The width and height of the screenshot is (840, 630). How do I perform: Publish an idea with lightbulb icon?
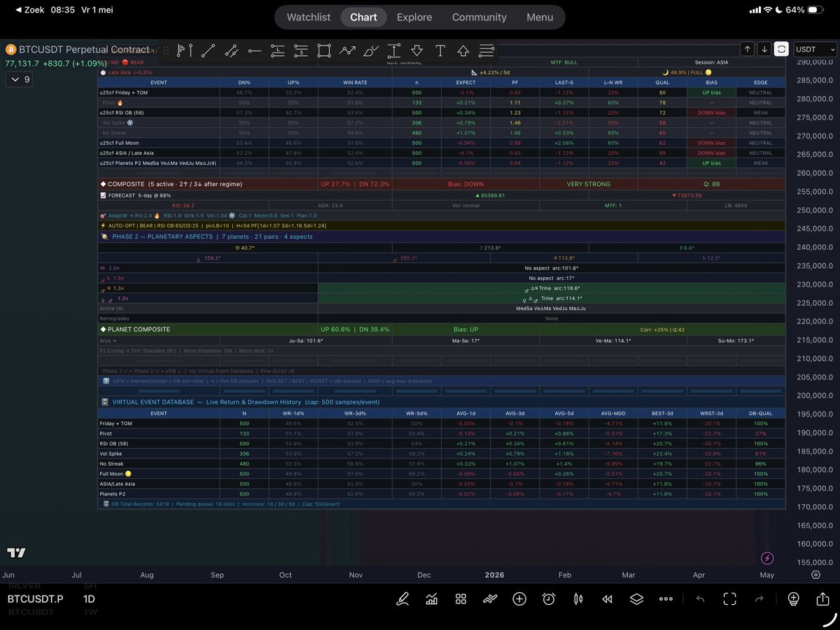(793, 599)
